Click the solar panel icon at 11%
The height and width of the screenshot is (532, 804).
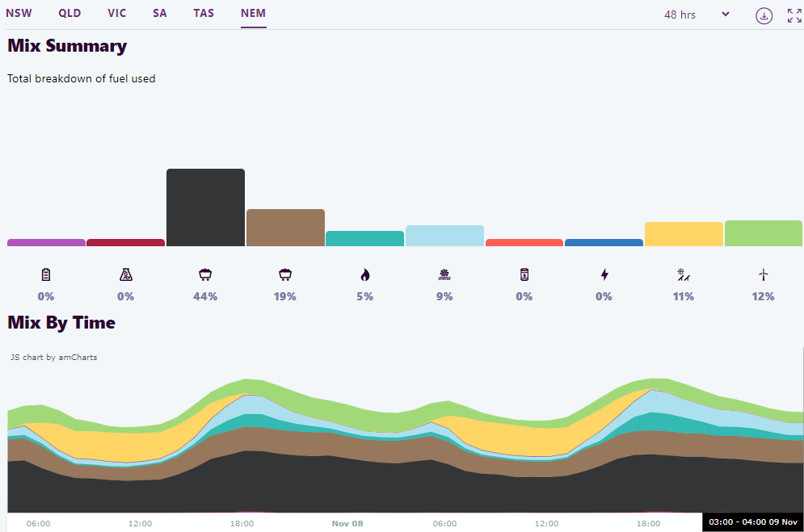coord(683,274)
